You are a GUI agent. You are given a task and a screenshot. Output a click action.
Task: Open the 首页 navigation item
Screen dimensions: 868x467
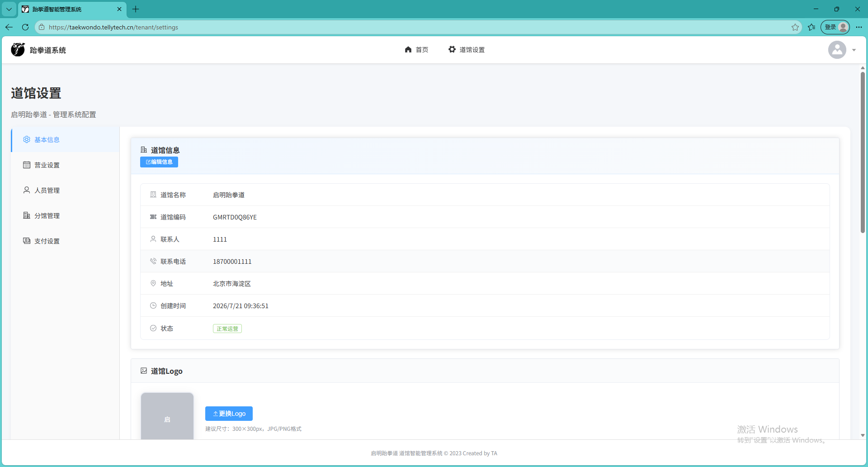pyautogui.click(x=416, y=49)
